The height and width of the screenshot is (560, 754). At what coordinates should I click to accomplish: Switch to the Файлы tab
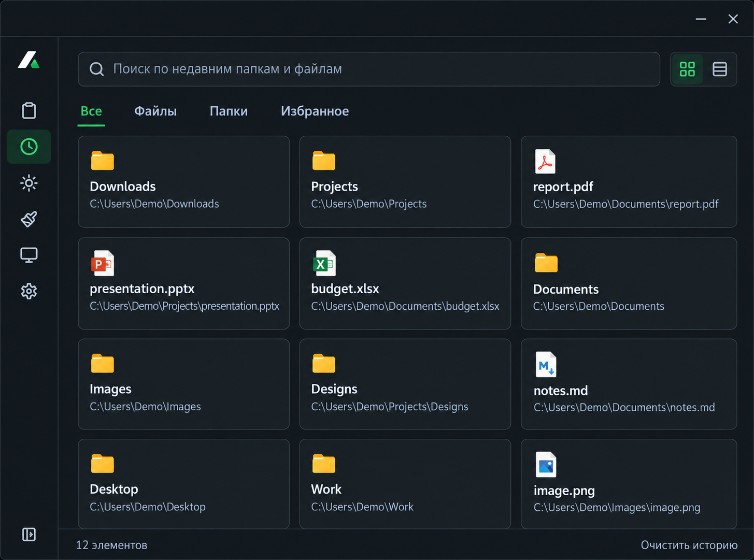pyautogui.click(x=155, y=111)
